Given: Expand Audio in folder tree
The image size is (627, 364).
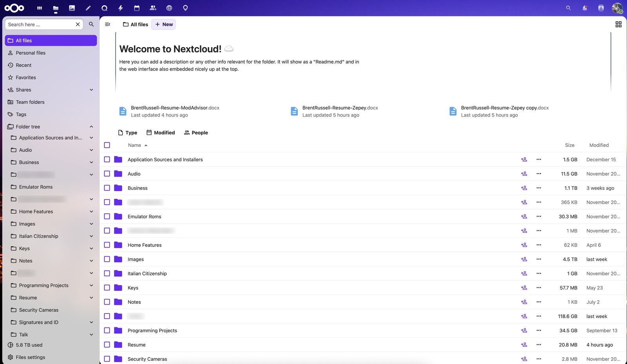Looking at the screenshot, I should [x=91, y=150].
